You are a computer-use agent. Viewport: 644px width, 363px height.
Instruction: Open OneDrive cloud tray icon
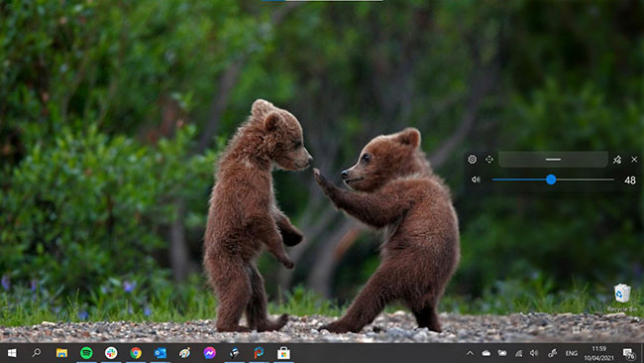pyautogui.click(x=485, y=353)
